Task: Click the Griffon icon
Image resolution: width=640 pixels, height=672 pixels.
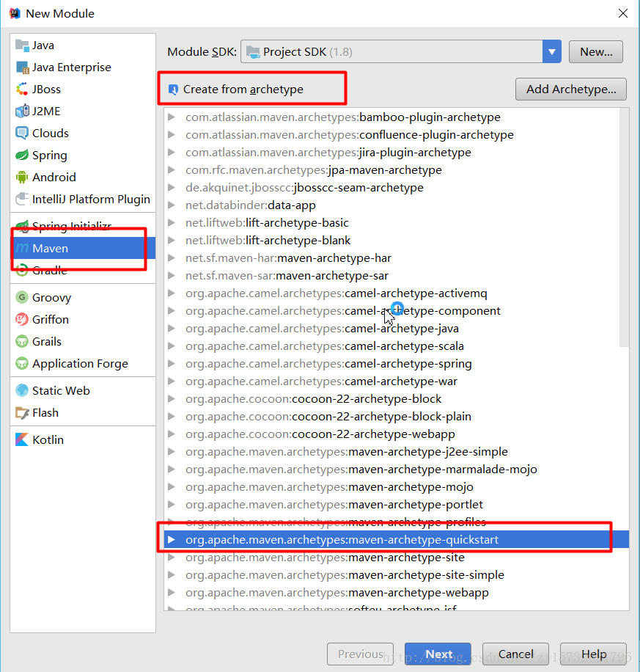Action: tap(22, 319)
